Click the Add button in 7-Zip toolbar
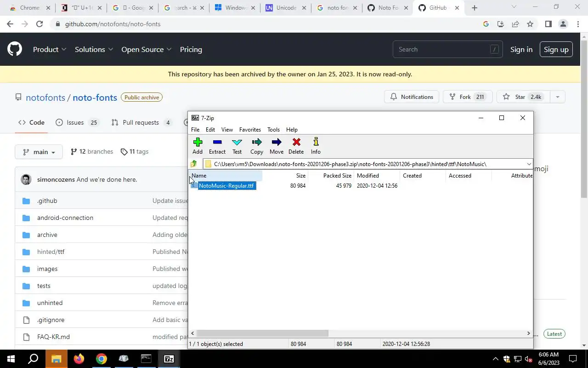 [198, 146]
